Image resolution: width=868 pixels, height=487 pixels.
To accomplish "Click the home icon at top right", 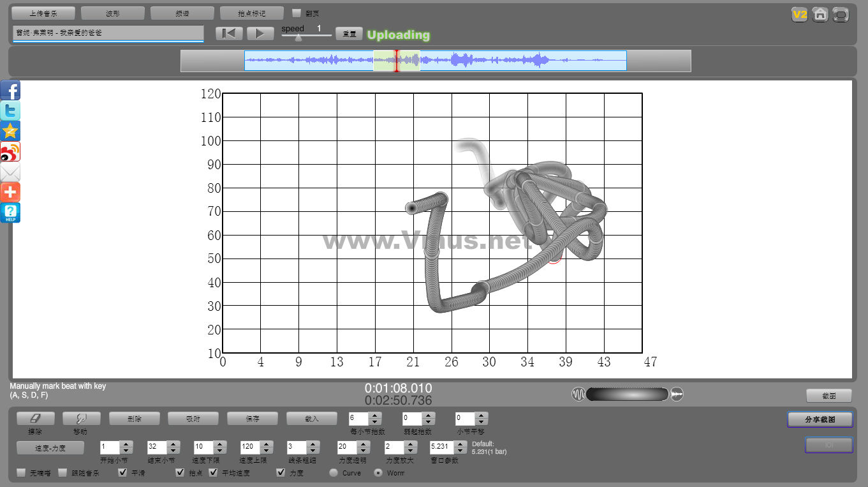I will 820,14.
